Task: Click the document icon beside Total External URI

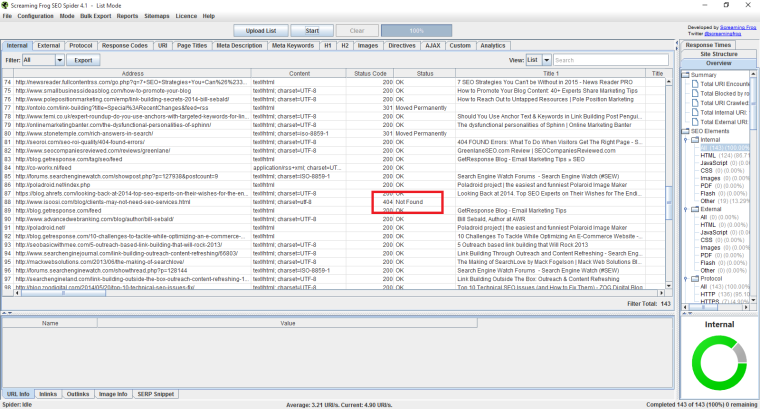Action: pyautogui.click(x=695, y=122)
